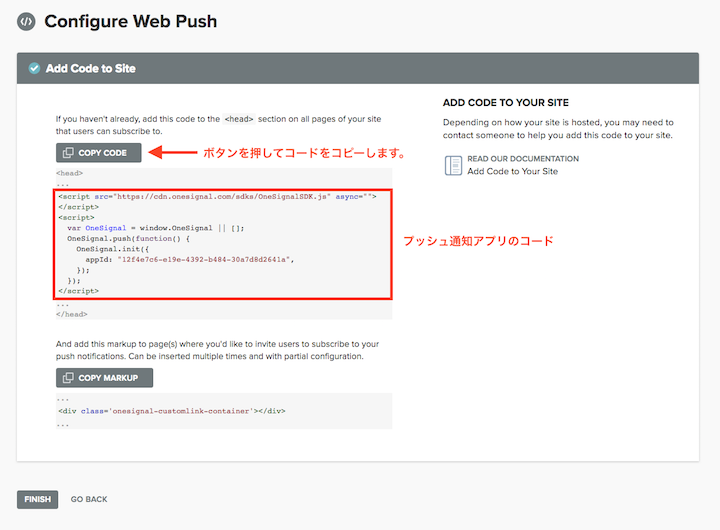This screenshot has width=720, height=530.
Task: Click the appId value line in the code
Action: [x=190, y=259]
